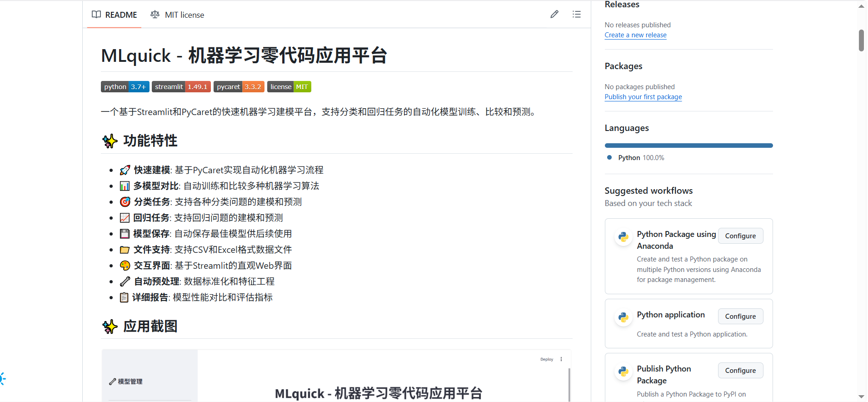Open the README outline list icon
The image size is (868, 402).
pos(577,14)
